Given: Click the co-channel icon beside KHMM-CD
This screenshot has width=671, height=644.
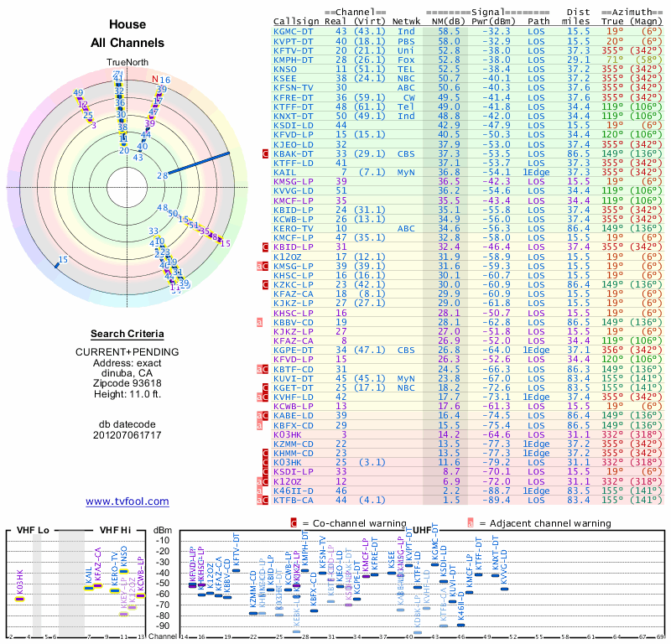Looking at the screenshot, I should (265, 453).
